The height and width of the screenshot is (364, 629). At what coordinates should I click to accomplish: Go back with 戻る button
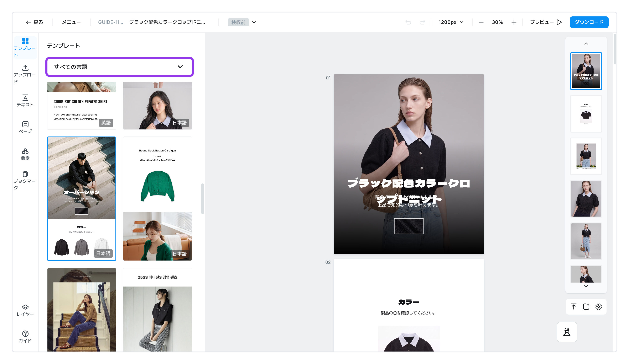click(35, 22)
